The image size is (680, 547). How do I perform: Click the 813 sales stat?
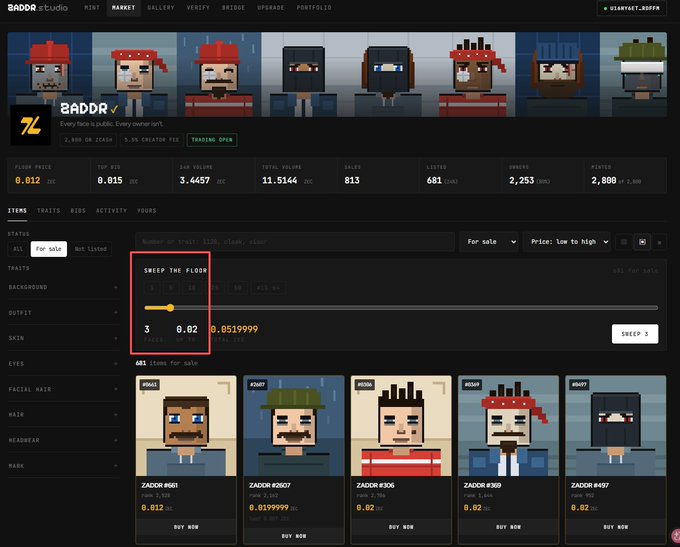(352, 180)
